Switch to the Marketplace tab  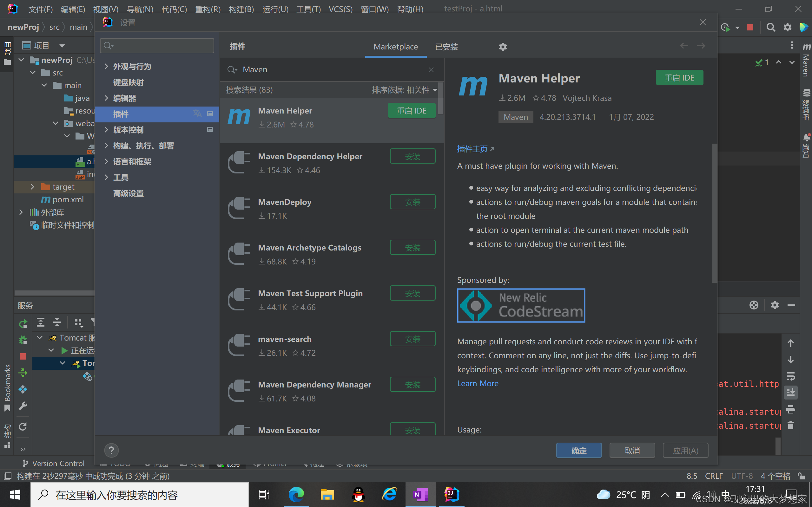click(x=396, y=47)
